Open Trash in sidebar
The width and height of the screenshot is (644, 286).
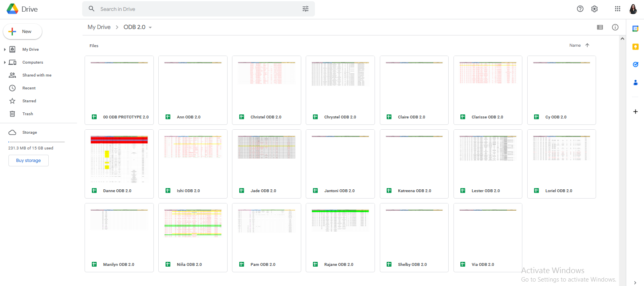pyautogui.click(x=28, y=114)
